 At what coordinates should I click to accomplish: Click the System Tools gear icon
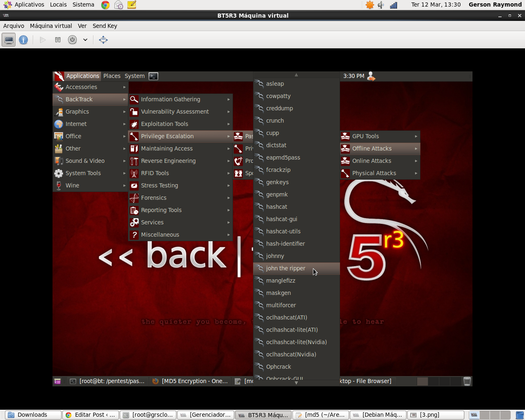click(x=59, y=173)
